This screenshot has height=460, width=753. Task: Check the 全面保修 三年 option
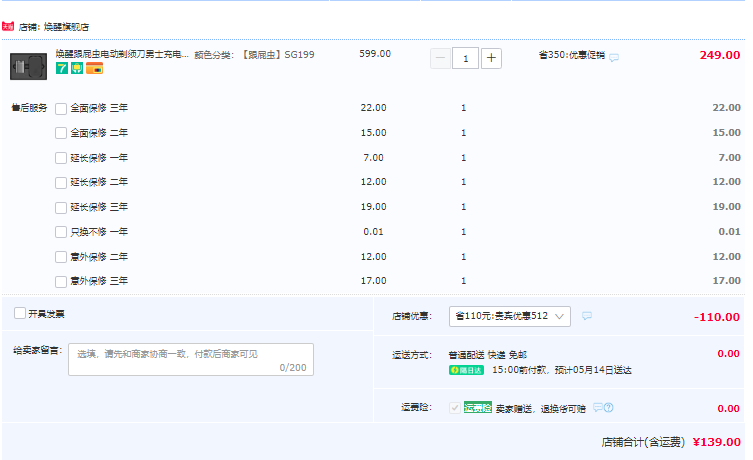(61, 109)
